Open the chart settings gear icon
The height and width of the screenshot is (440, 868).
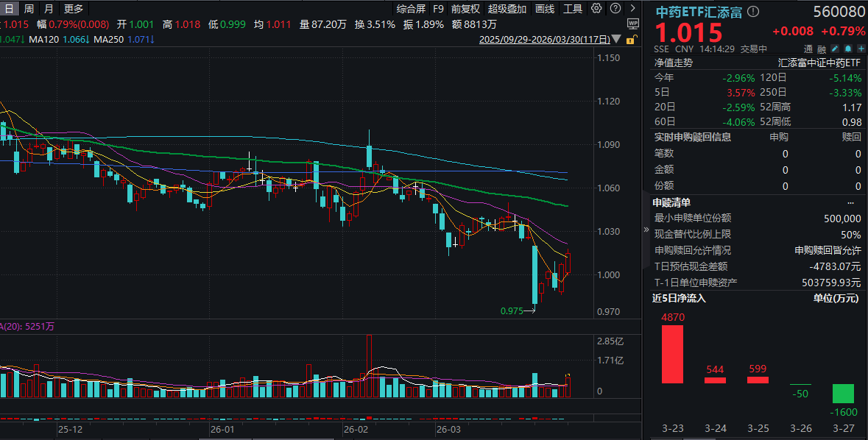596,9
